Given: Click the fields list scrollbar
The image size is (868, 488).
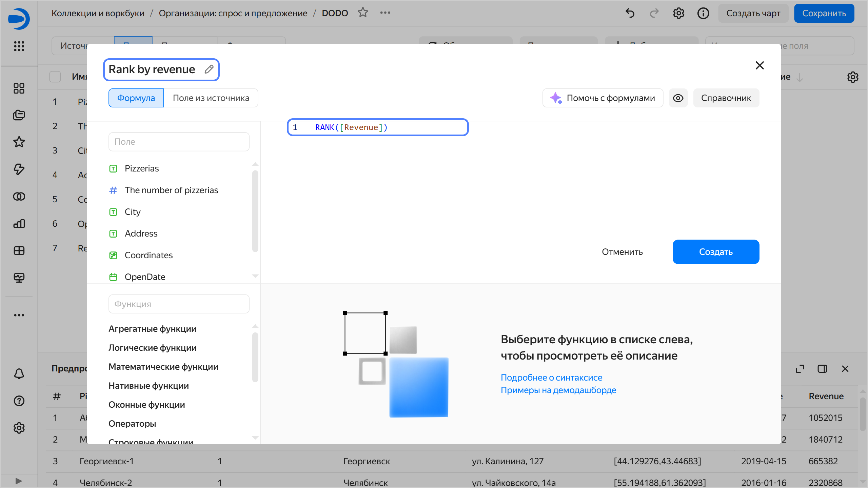Looking at the screenshot, I should pyautogui.click(x=255, y=211).
